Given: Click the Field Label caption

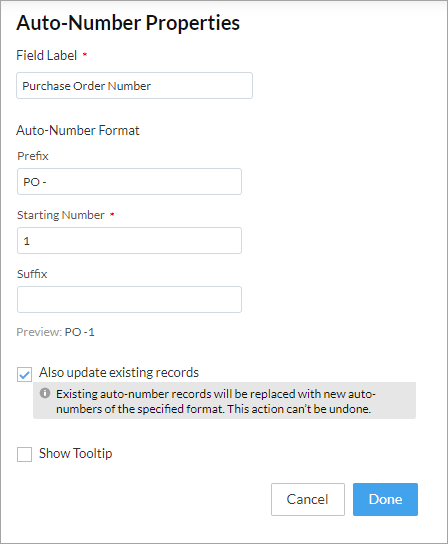Looking at the screenshot, I should click(47, 56).
